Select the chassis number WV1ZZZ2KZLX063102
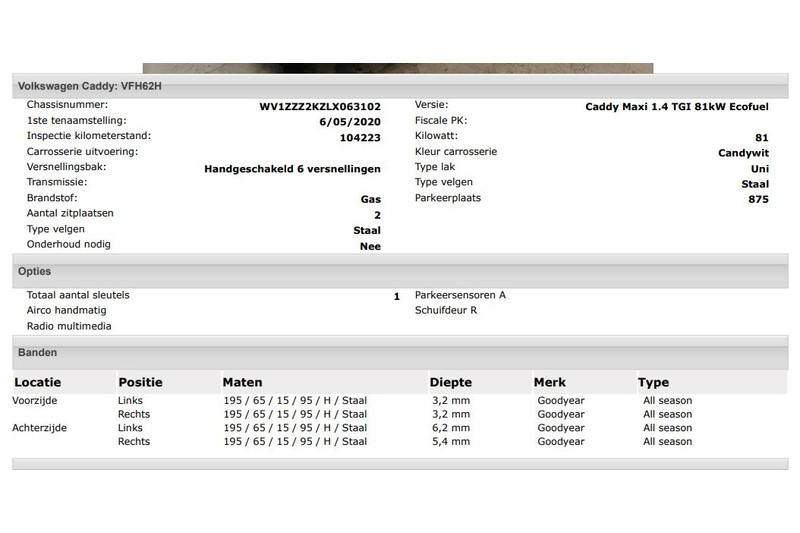This screenshot has width=800, height=533. coord(319,105)
